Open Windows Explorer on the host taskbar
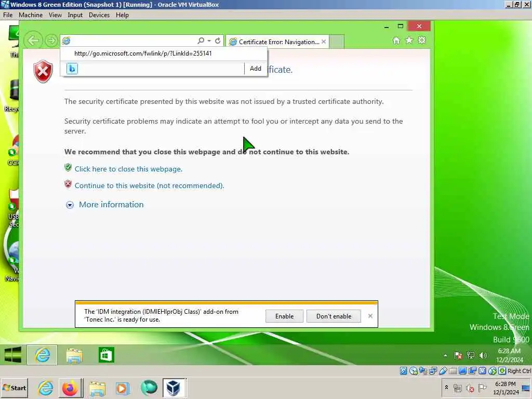 click(x=97, y=388)
